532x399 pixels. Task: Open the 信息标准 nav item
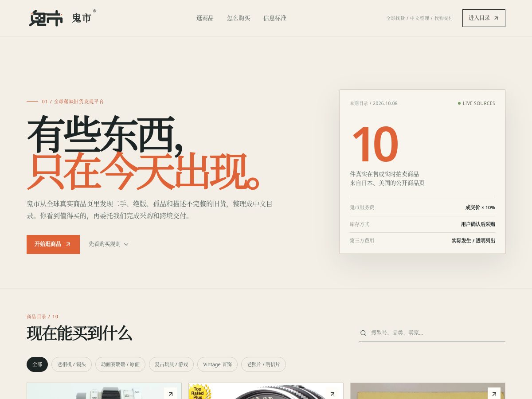click(x=275, y=18)
